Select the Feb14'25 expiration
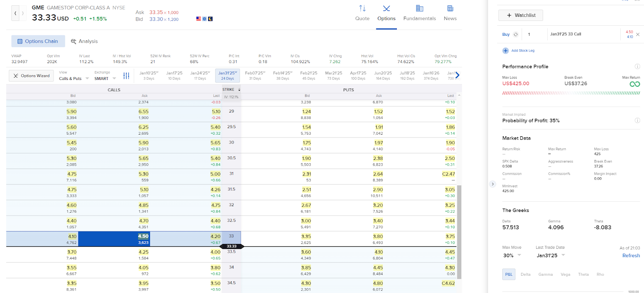 pyautogui.click(x=283, y=76)
